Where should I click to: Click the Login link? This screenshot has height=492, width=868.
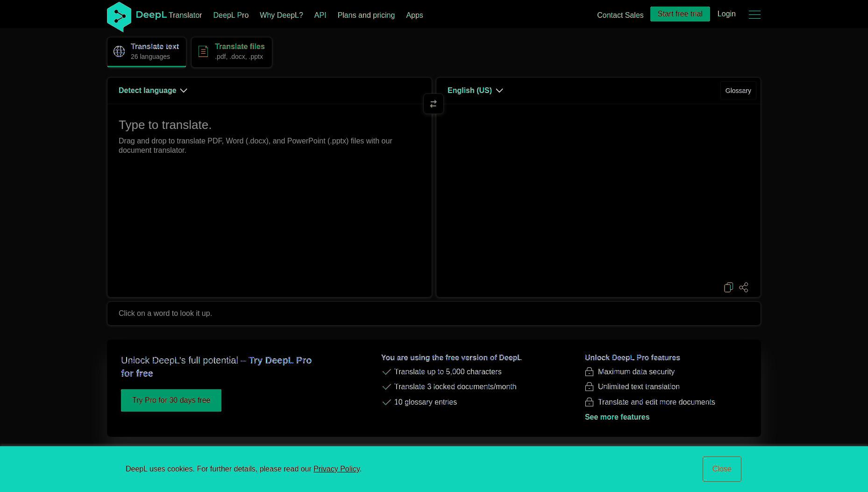pos(726,14)
